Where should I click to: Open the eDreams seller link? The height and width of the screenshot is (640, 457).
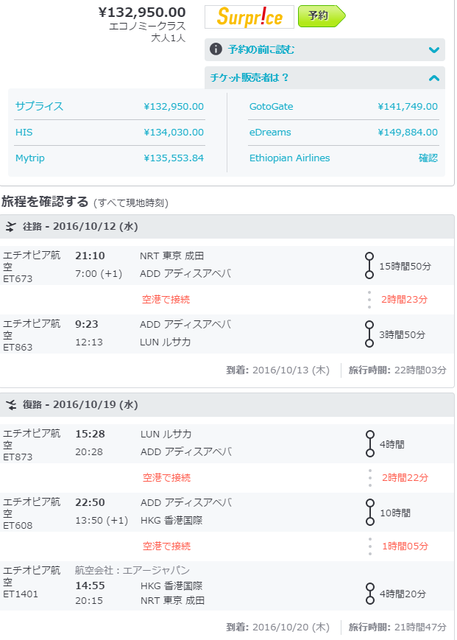tap(270, 132)
